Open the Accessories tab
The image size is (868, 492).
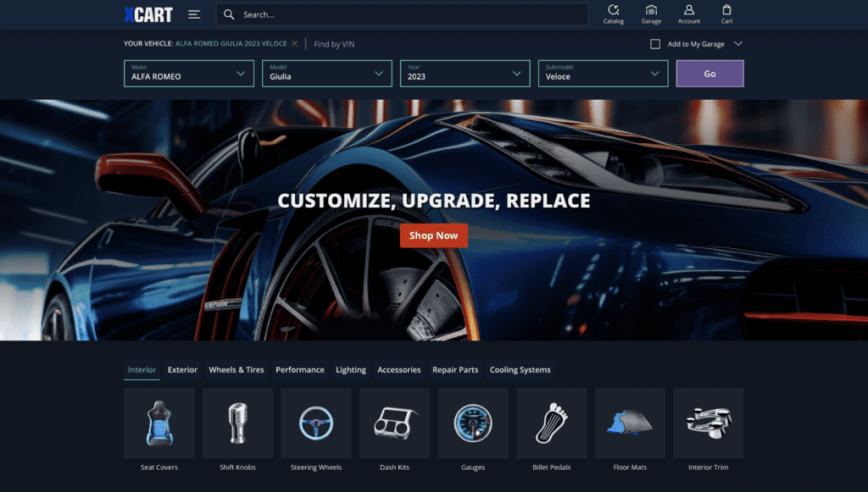point(399,370)
